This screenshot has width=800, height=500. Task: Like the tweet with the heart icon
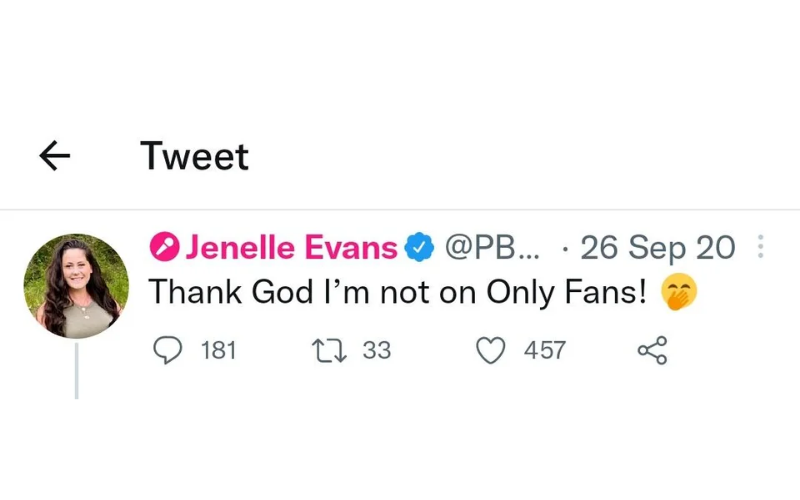[x=491, y=351]
